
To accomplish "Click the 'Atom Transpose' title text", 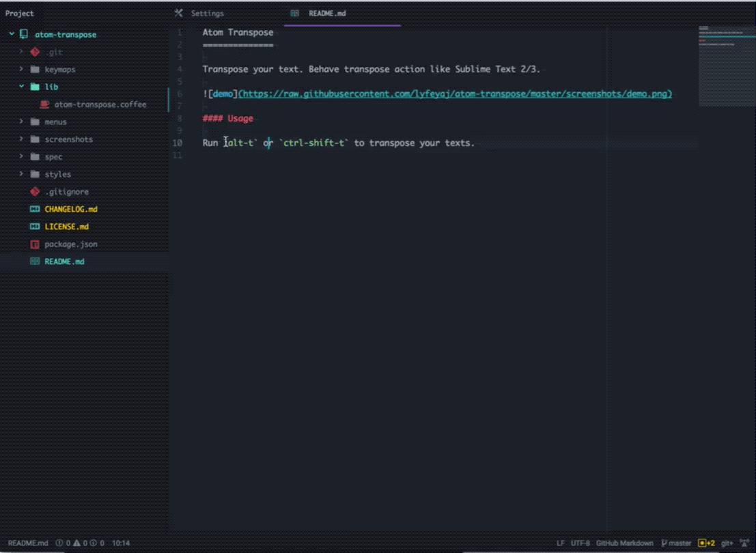I will coord(238,32).
